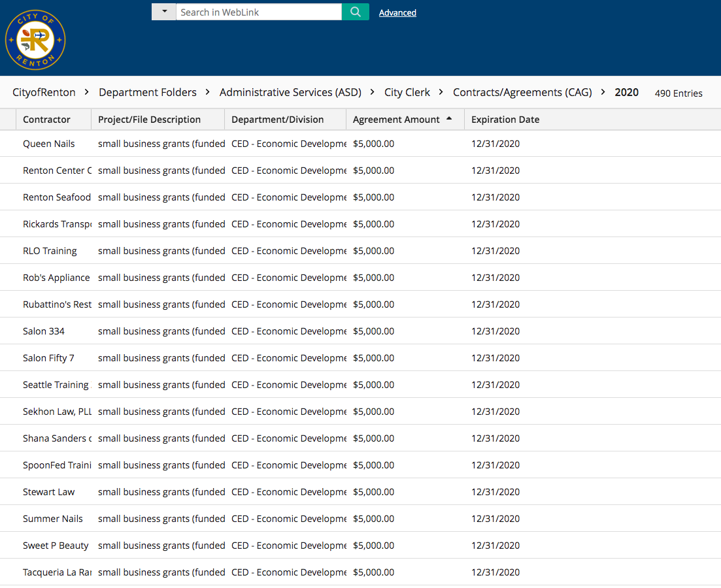This screenshot has width=721, height=588.
Task: Open the search scope dropdown arrow
Action: [x=164, y=12]
